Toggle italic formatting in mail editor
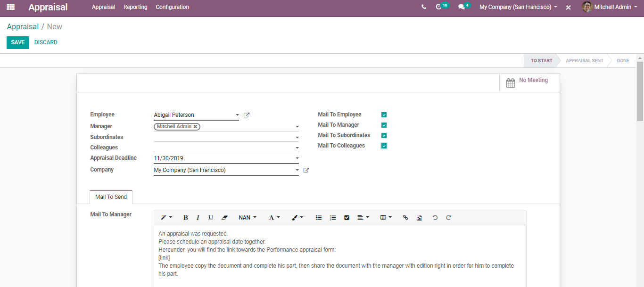The image size is (644, 287). pyautogui.click(x=198, y=218)
